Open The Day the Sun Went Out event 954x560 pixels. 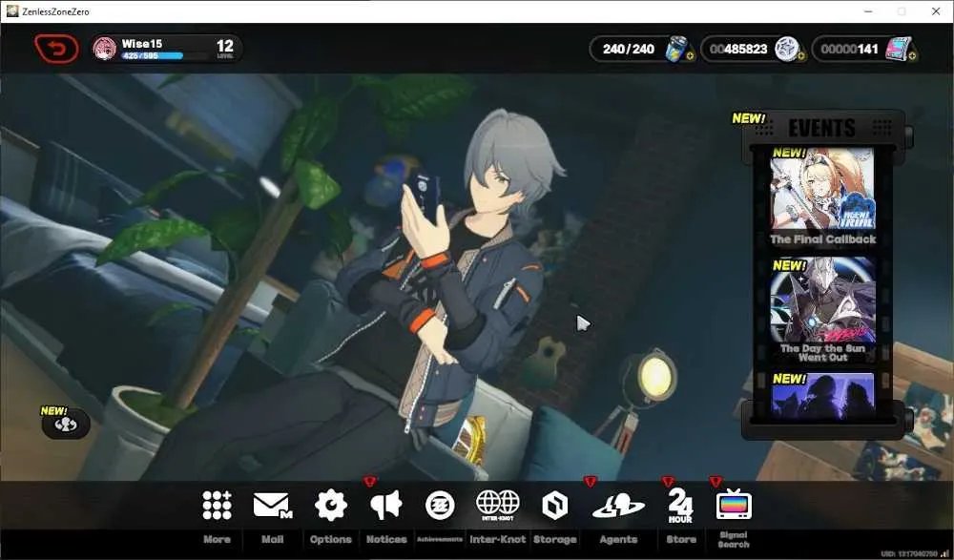(822, 301)
